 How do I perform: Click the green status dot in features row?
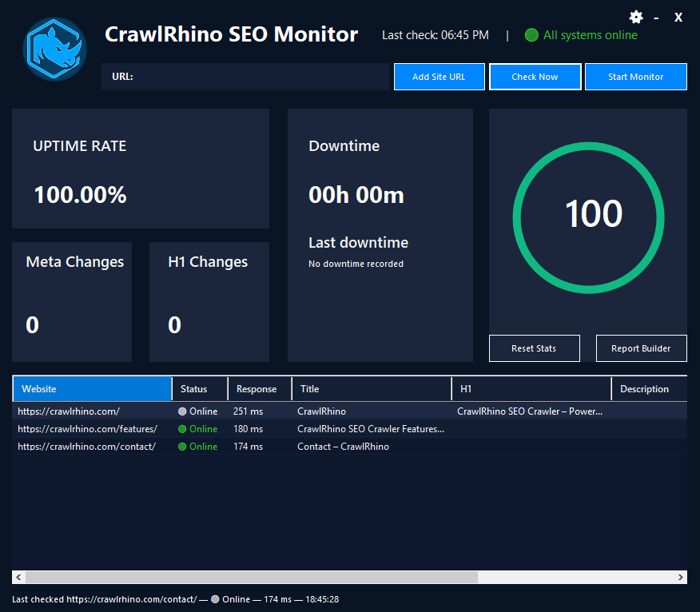182,429
